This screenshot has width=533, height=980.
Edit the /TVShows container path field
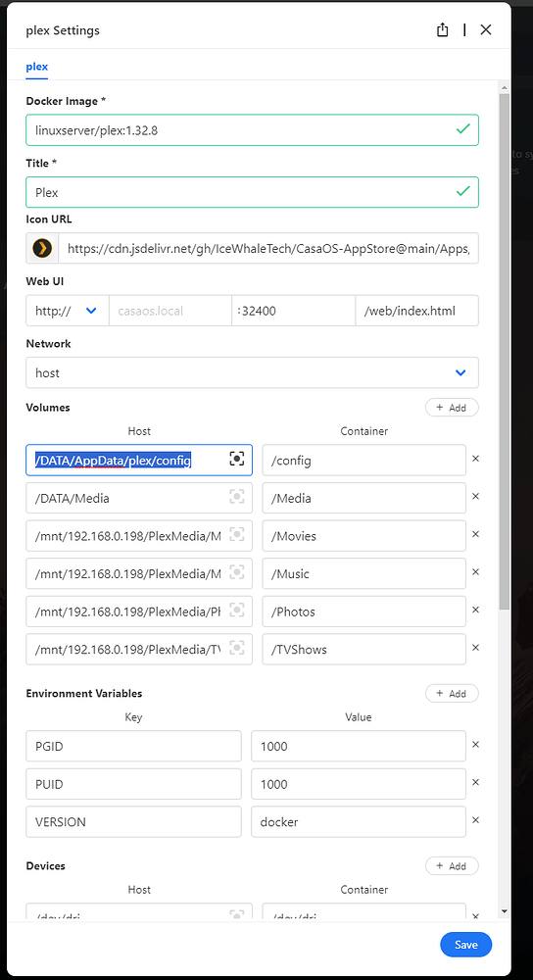[x=364, y=650]
